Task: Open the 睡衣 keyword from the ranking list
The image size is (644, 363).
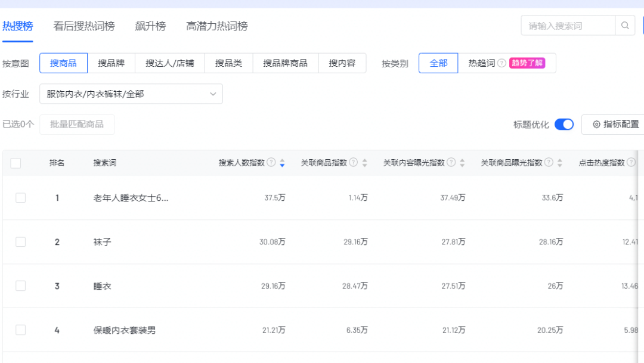Action: pos(101,285)
